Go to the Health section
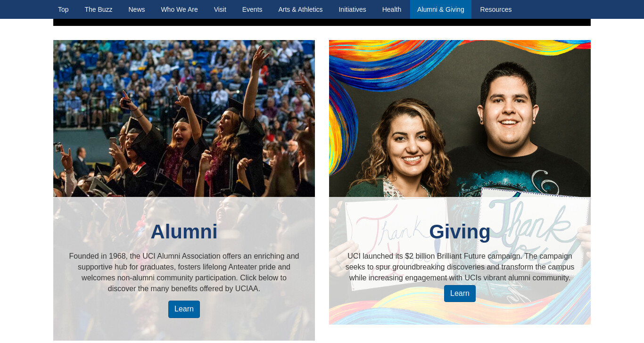This screenshot has height=343, width=644. coord(392,9)
